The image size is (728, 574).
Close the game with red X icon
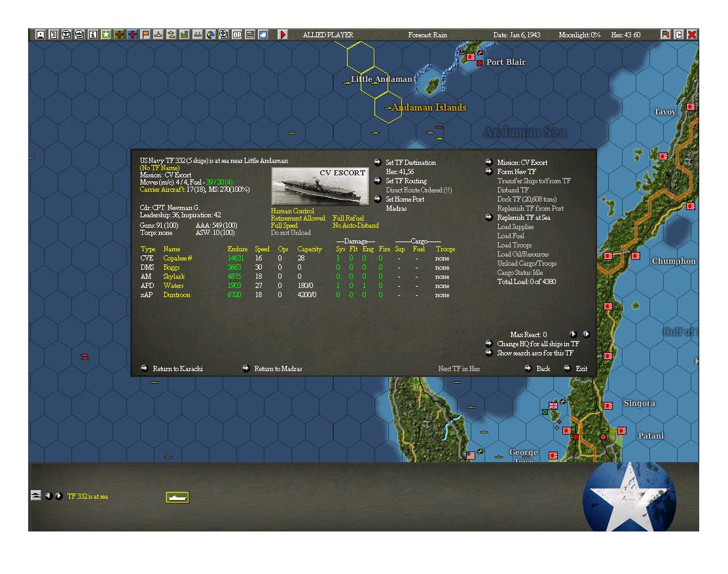(x=692, y=35)
